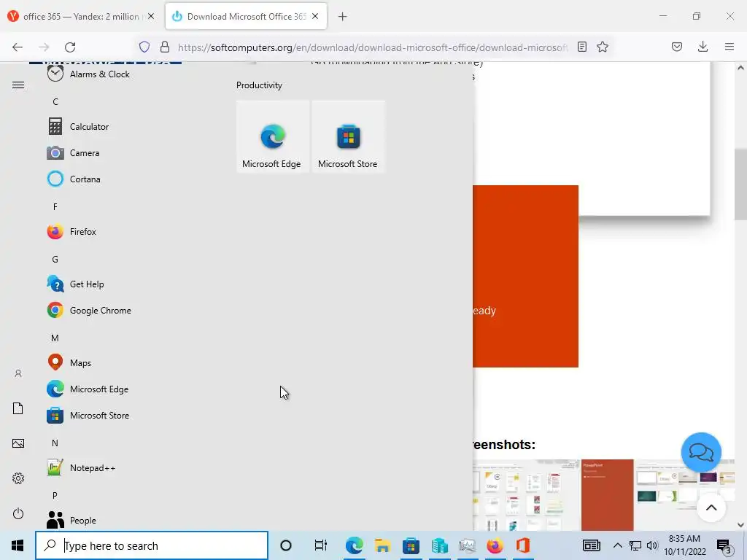The image size is (747, 560).
Task: Switch to Firefox on the taskbar
Action: tap(495, 545)
